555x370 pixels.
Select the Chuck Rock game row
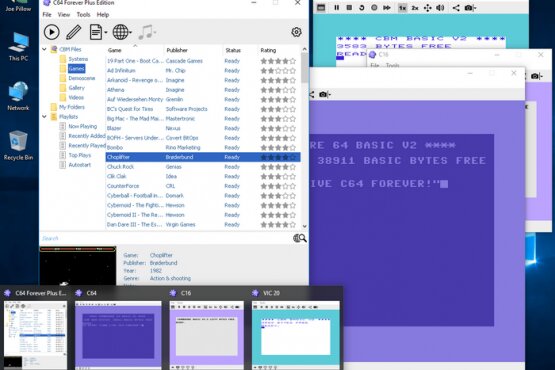(203, 167)
